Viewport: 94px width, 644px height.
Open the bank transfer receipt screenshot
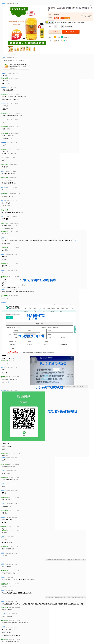(39, 329)
